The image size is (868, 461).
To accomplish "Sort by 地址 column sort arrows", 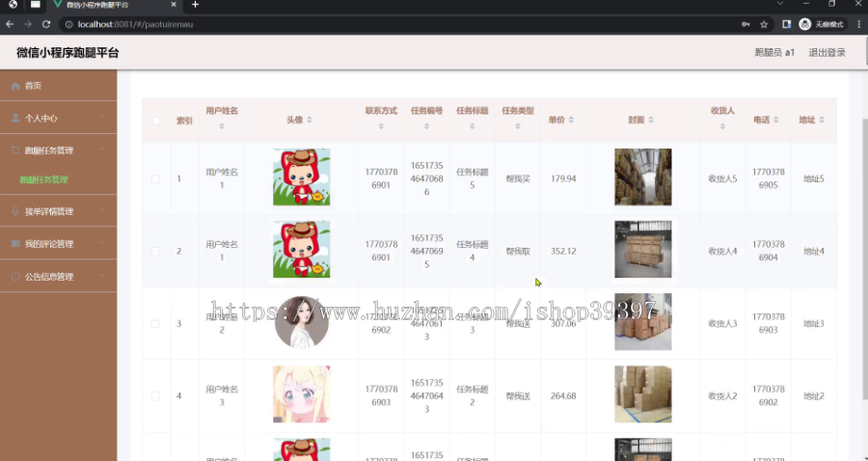I will (822, 120).
